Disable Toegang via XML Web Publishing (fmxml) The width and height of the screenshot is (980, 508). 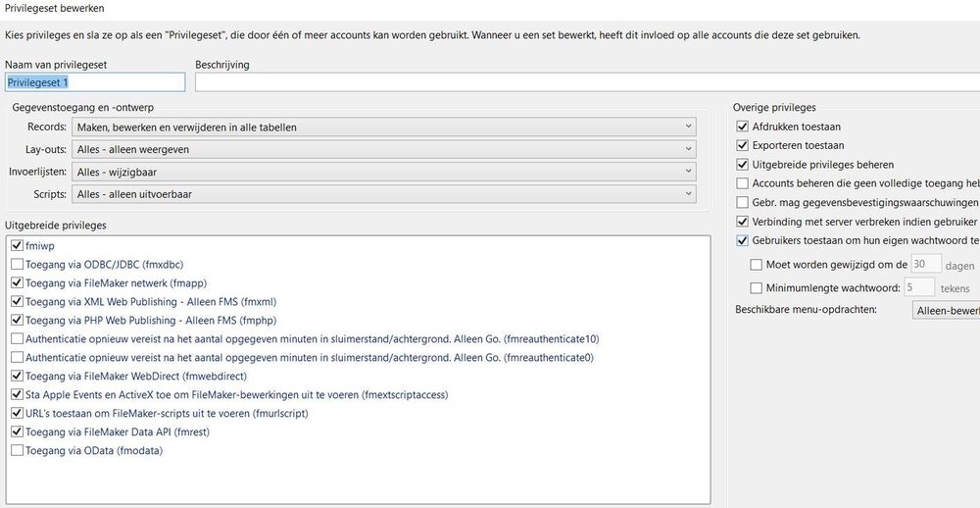(x=18, y=301)
